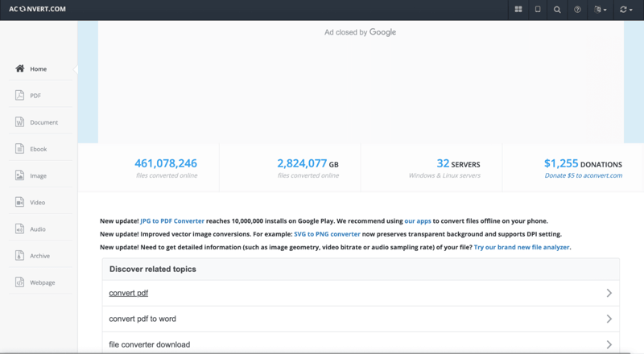This screenshot has height=354, width=644.
Task: Click 'Donate $5 to aconvert.com' link
Action: [x=583, y=175]
